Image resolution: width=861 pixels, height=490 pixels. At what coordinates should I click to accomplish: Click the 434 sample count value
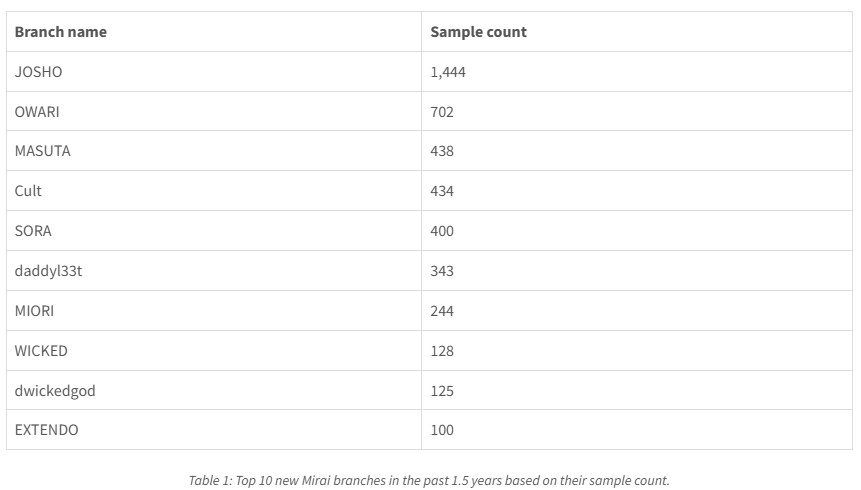coord(442,191)
